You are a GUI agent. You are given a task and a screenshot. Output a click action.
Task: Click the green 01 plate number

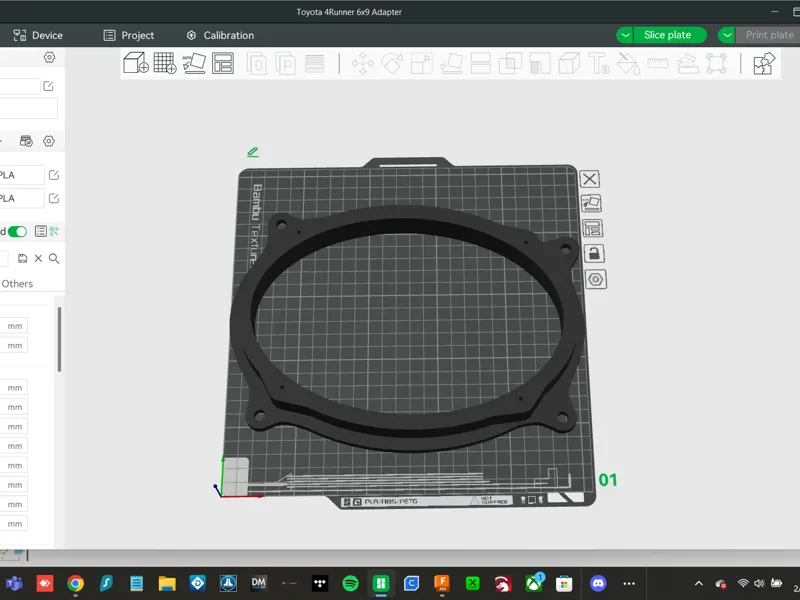point(608,480)
